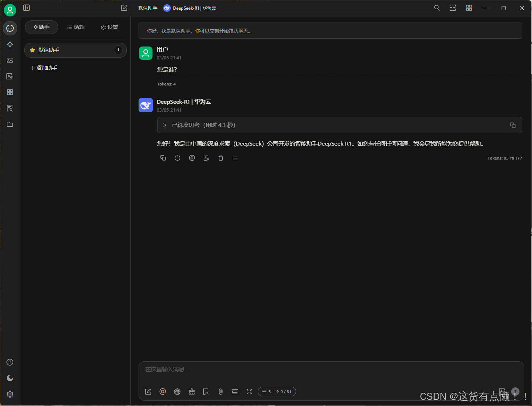
Task: Click the search icon in top bar
Action: [x=437, y=8]
